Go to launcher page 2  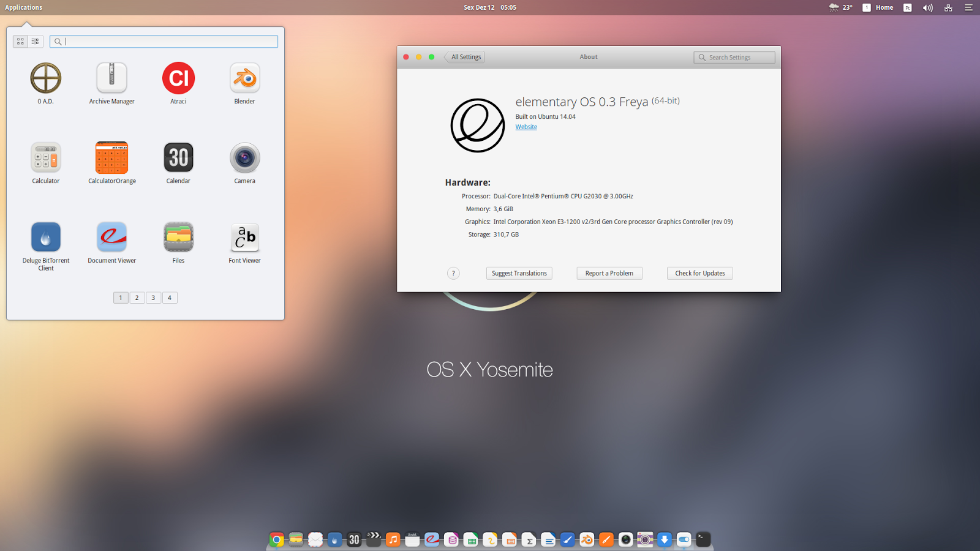137,298
